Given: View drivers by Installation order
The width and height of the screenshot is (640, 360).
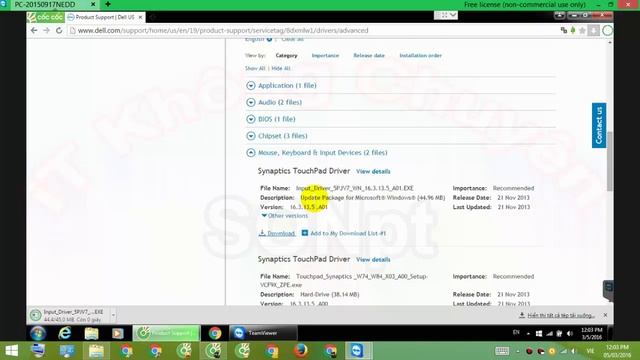Looking at the screenshot, I should pyautogui.click(x=420, y=56).
